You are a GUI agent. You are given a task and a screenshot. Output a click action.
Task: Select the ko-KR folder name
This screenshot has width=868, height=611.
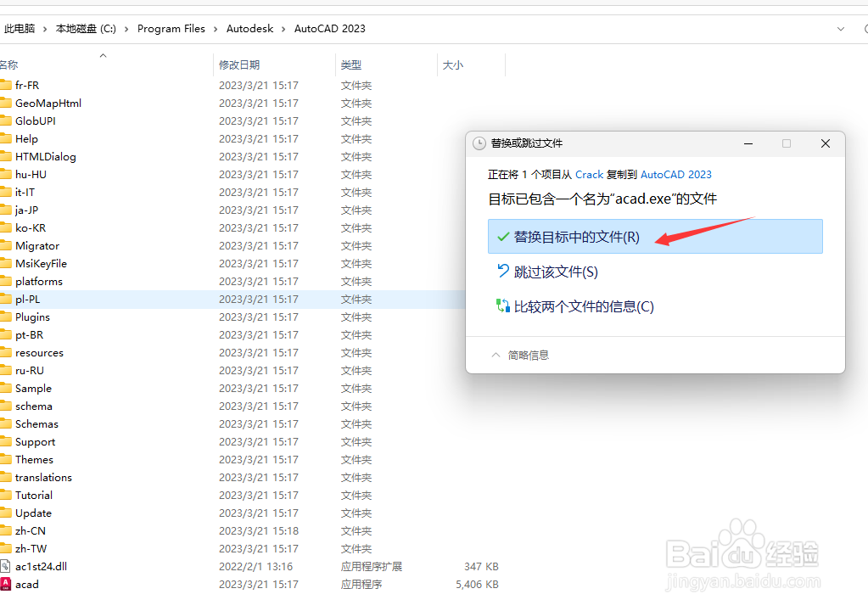[x=31, y=228]
